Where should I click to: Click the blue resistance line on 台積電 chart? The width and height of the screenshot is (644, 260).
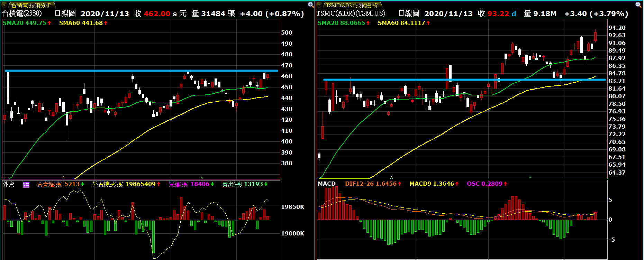(x=142, y=71)
